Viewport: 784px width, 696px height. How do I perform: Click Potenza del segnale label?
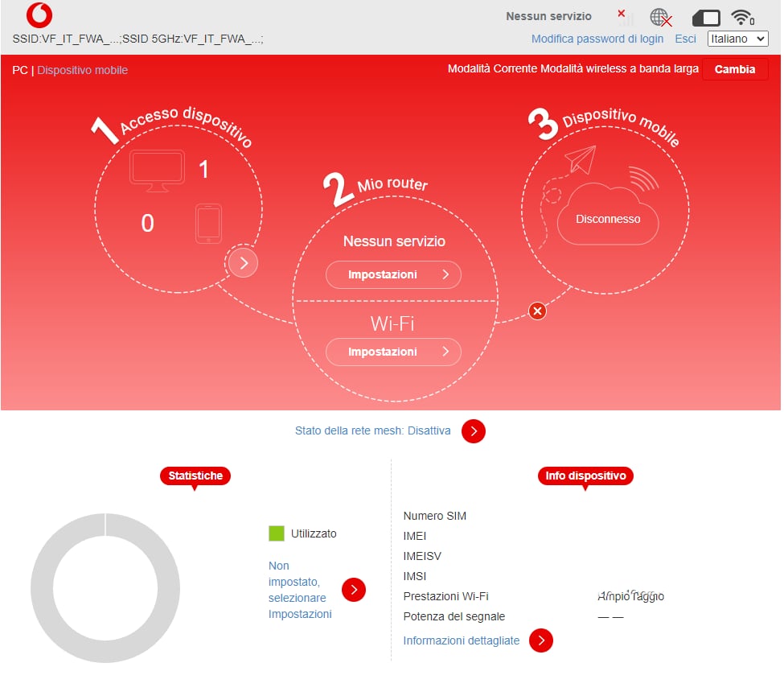[454, 617]
